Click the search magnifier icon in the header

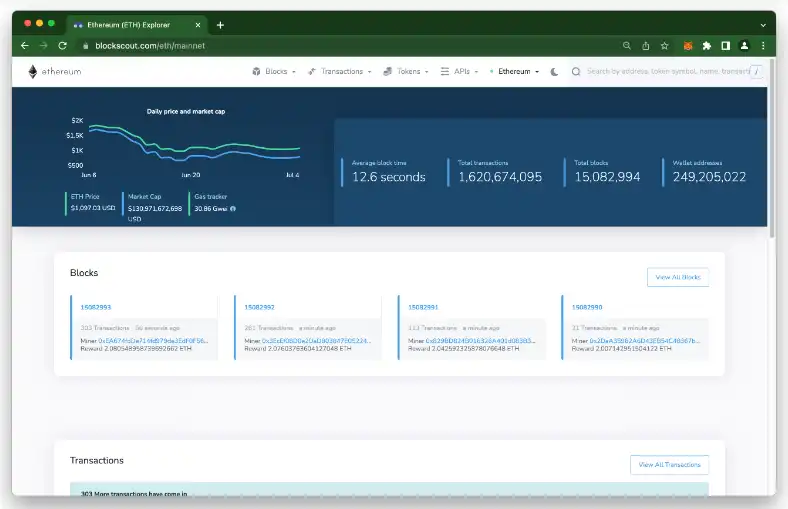tap(576, 71)
